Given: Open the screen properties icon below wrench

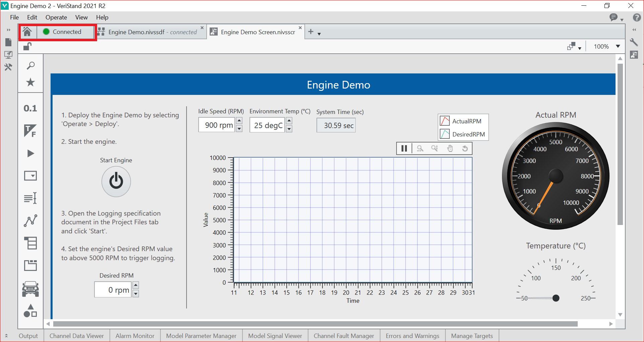Looking at the screenshot, I should [x=634, y=55].
